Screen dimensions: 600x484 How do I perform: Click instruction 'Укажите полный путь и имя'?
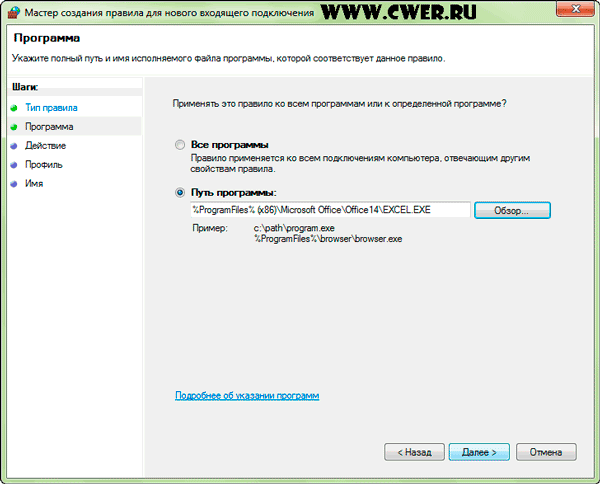click(x=228, y=59)
